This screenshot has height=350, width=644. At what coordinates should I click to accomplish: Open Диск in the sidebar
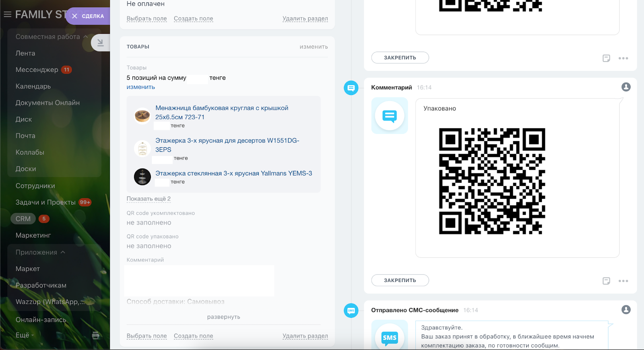click(x=24, y=119)
